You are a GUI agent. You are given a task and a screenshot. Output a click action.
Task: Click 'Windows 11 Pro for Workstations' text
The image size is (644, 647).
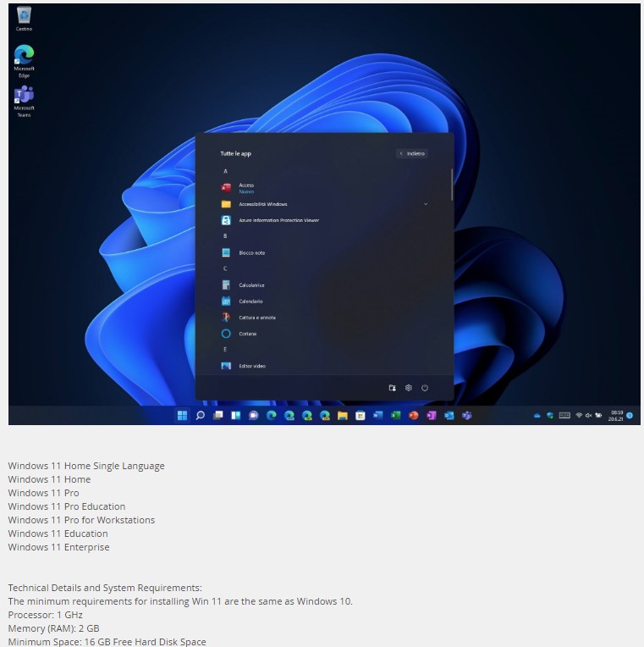[x=81, y=520]
